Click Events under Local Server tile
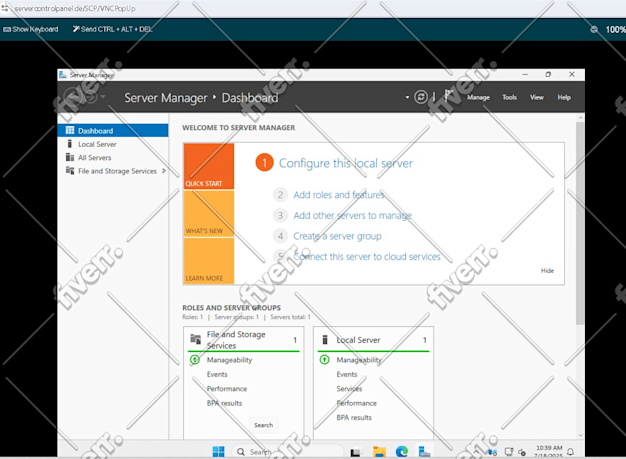The width and height of the screenshot is (626, 459). click(347, 374)
